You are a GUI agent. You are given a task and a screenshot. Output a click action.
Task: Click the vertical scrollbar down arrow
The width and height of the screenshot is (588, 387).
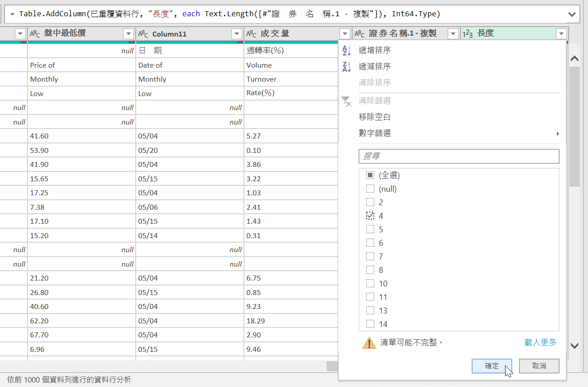tap(575, 346)
